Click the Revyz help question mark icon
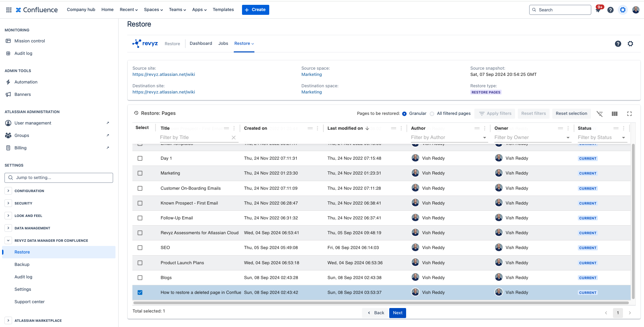 click(x=618, y=44)
